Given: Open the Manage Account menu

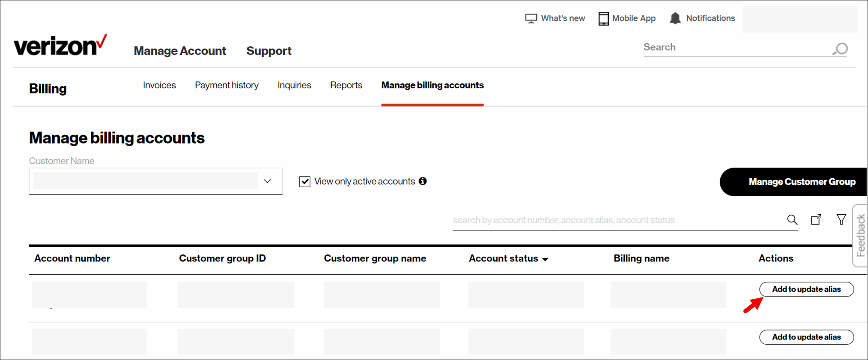Looking at the screenshot, I should click(180, 51).
